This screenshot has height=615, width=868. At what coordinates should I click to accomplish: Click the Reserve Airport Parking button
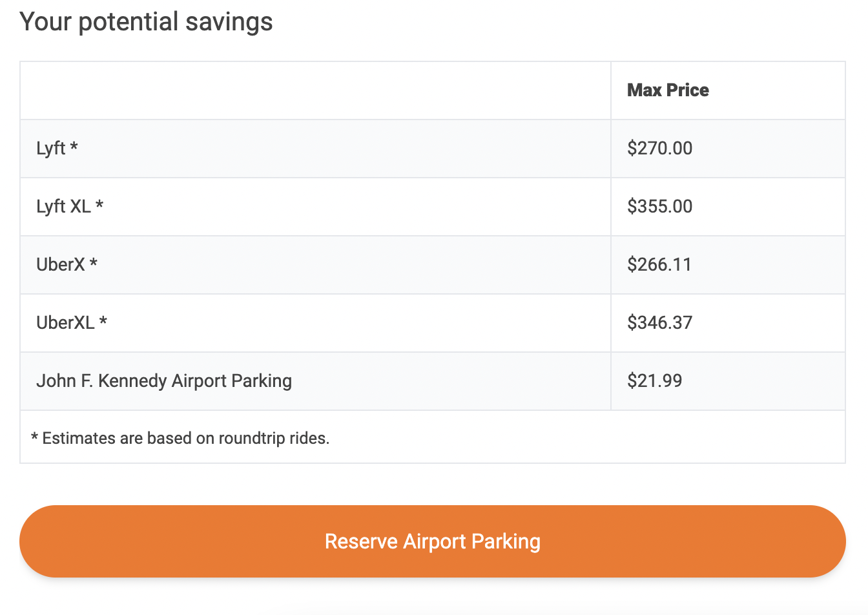pyautogui.click(x=433, y=541)
